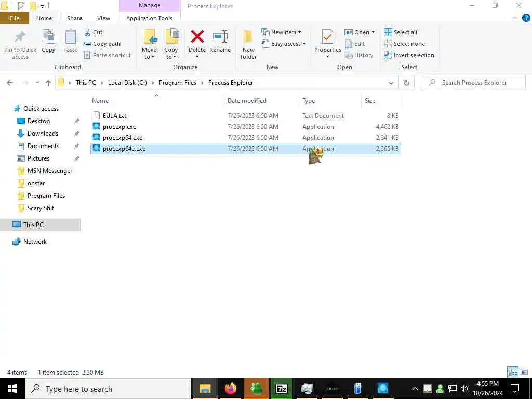Screen dimensions: 532x399
Task: Expand the Properties dropdown arrow
Action: pyautogui.click(x=327, y=56)
